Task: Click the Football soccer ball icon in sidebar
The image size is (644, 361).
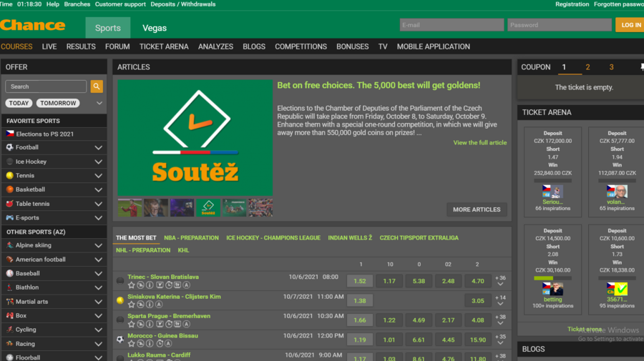Action: tap(9, 147)
